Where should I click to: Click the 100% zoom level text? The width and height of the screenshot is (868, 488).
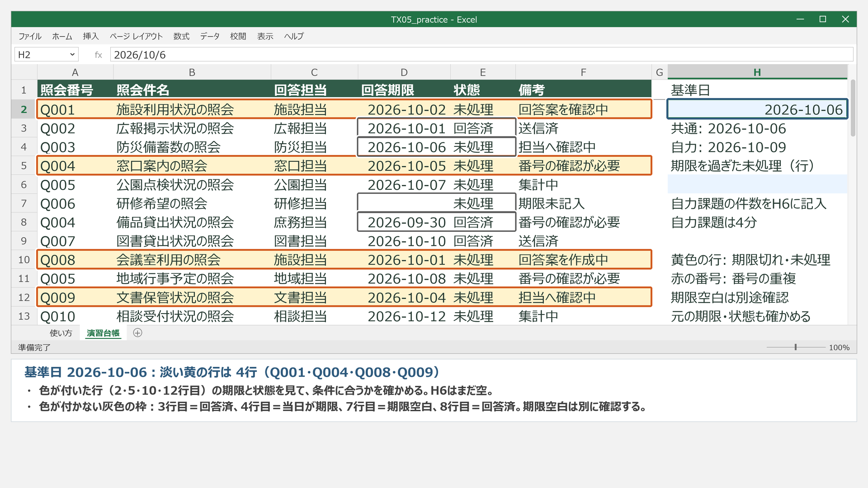coord(839,347)
